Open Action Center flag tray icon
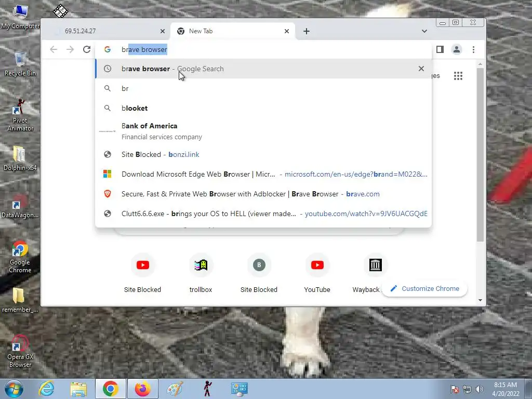 coord(455,389)
